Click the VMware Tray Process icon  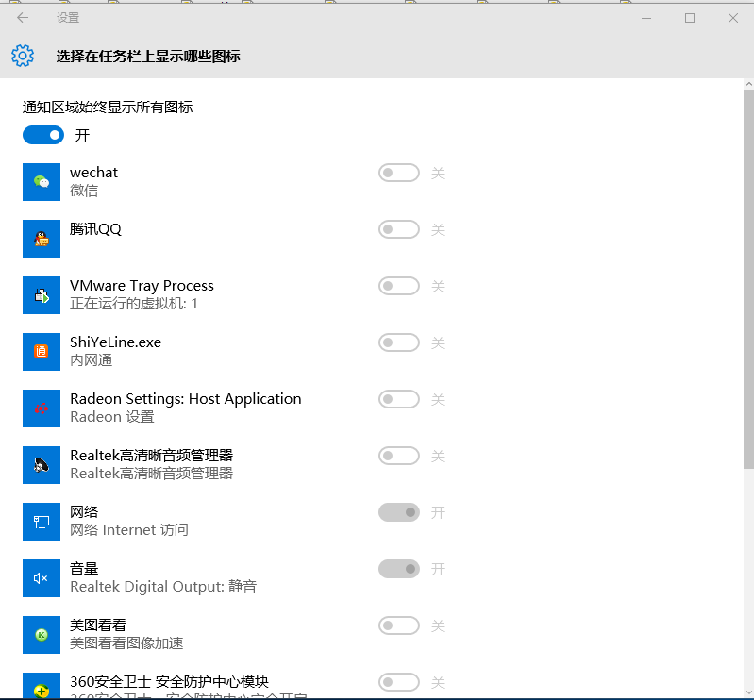click(42, 295)
